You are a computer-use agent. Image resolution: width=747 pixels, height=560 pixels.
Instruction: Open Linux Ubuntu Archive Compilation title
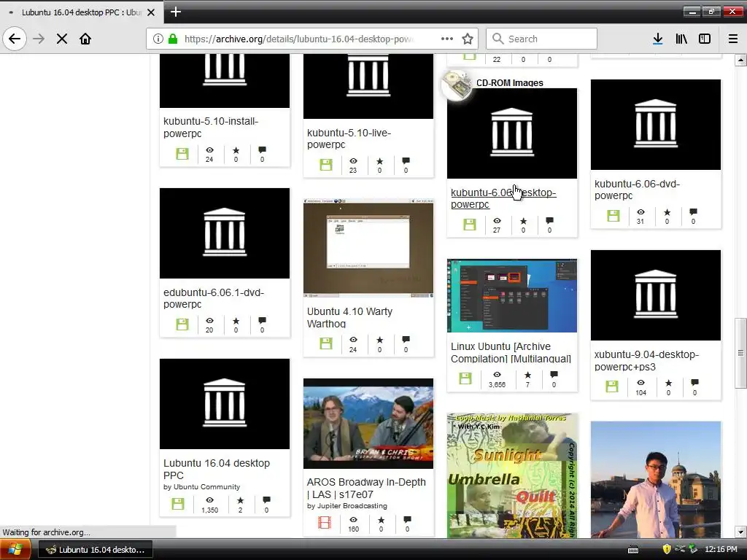pyautogui.click(x=511, y=352)
